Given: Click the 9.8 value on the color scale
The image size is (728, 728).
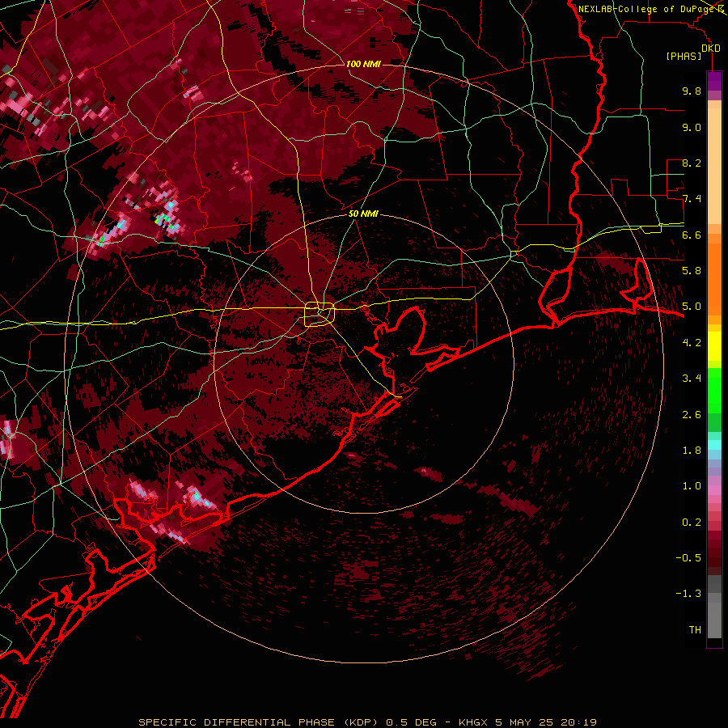Looking at the screenshot, I should [692, 91].
